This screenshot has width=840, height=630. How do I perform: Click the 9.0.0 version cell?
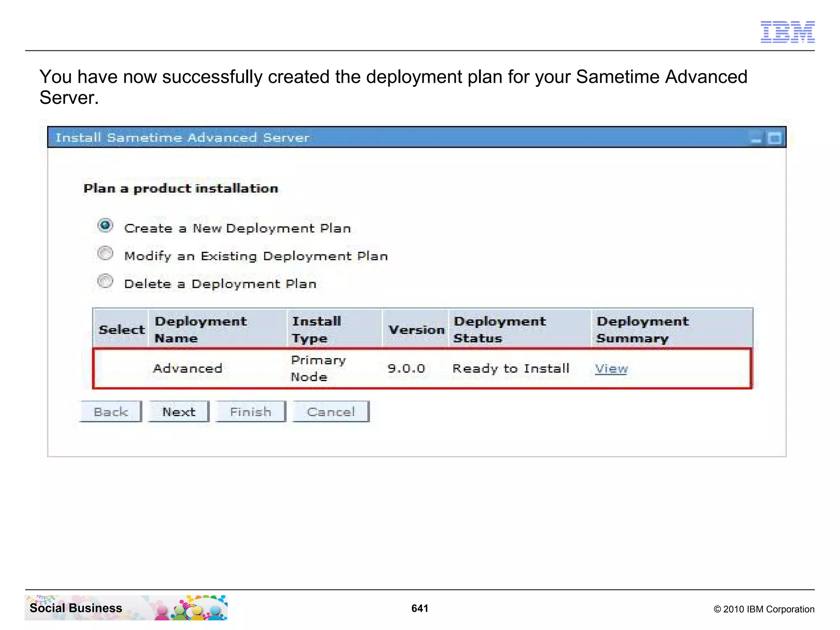click(406, 368)
